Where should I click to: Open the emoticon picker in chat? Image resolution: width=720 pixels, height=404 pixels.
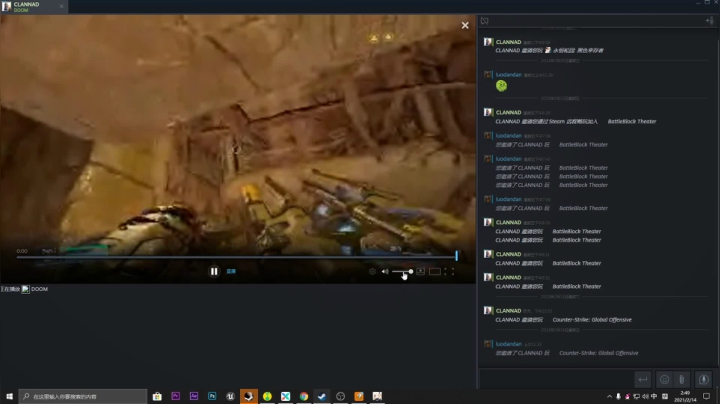coord(664,379)
